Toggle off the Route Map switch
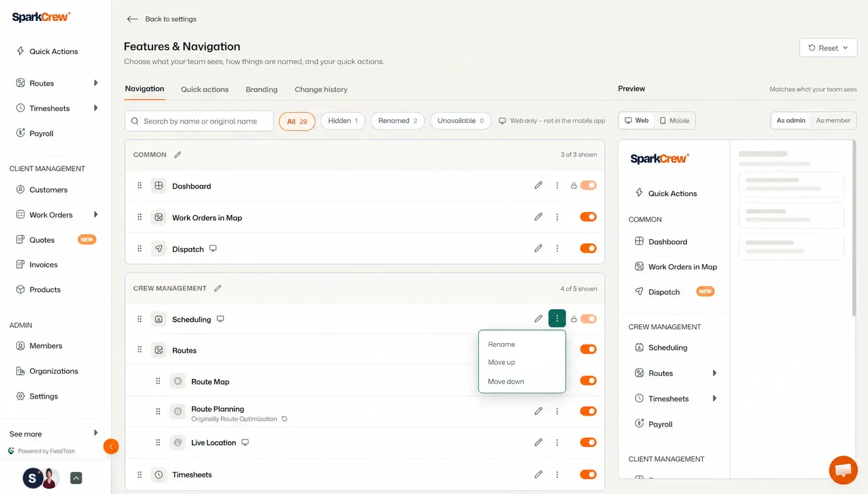Viewport: 868px width, 494px height. pyautogui.click(x=588, y=381)
